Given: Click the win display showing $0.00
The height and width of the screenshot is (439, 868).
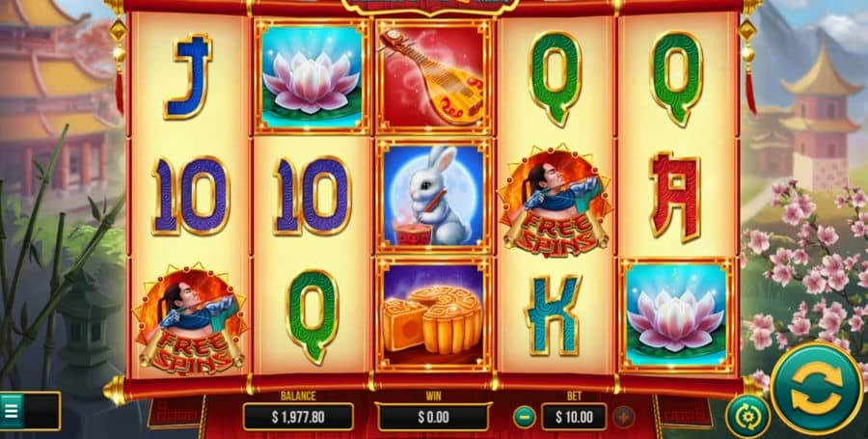Looking at the screenshot, I should coord(433,417).
